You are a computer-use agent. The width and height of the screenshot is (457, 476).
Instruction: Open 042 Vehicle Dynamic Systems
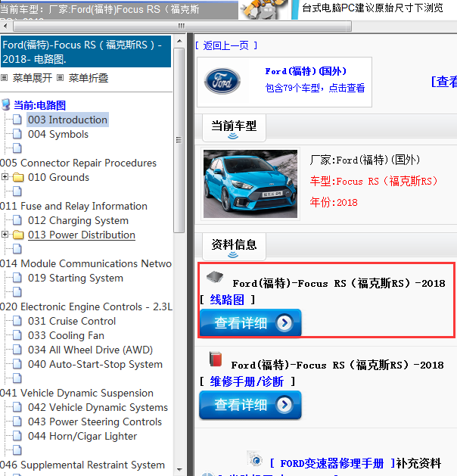coord(98,407)
